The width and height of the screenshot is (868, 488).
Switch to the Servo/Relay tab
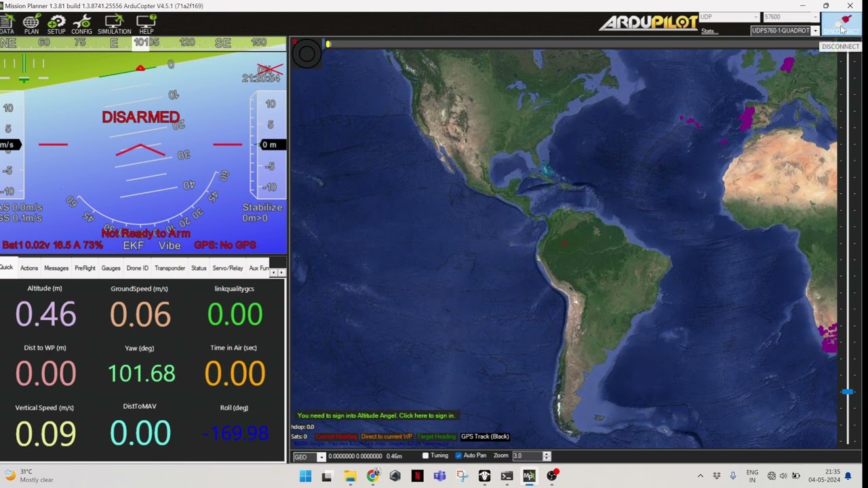click(x=228, y=268)
